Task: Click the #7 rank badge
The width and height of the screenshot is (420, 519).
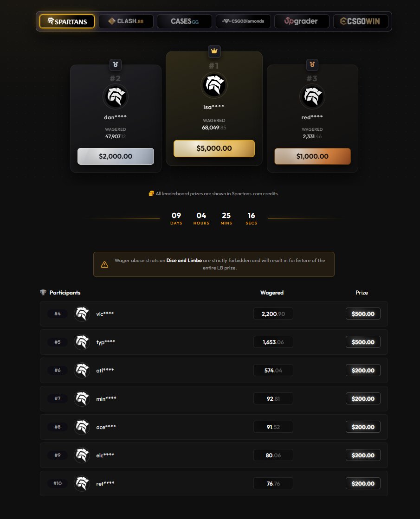Action: [58, 398]
